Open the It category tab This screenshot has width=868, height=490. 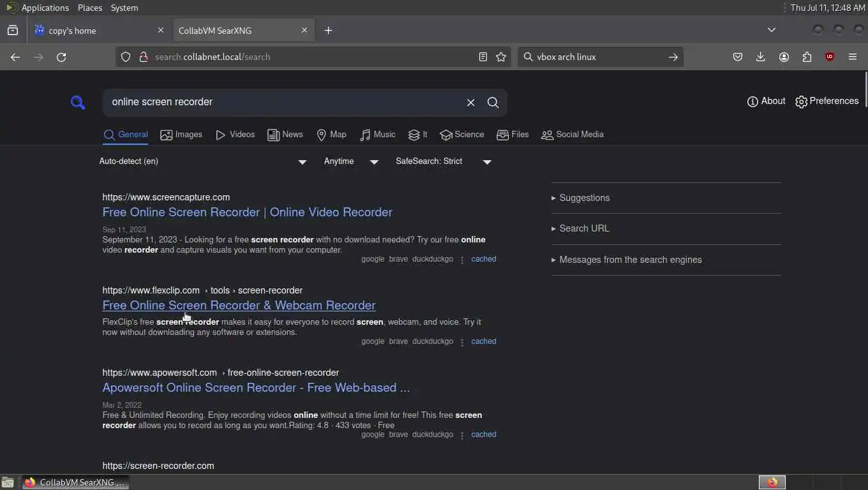pyautogui.click(x=417, y=135)
